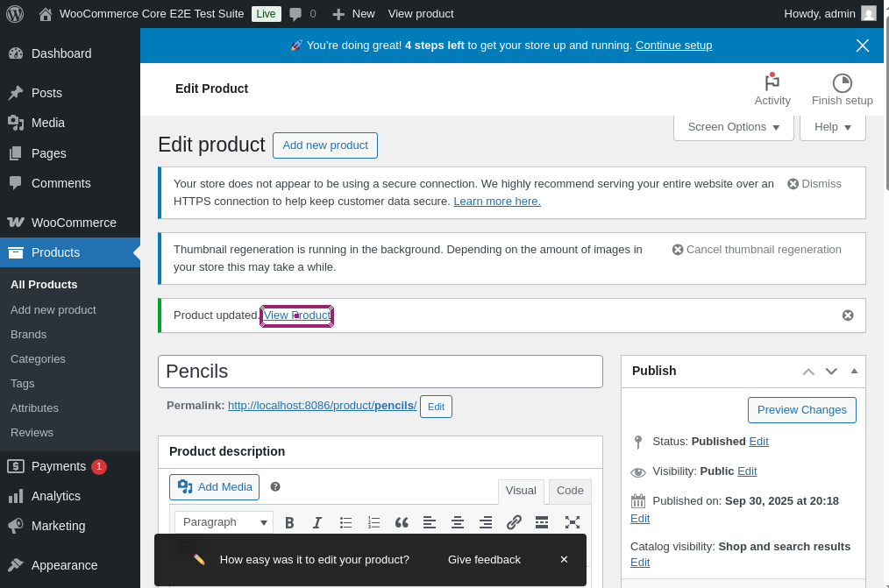The width and height of the screenshot is (889, 588).
Task: Click the Bold formatting icon
Action: pos(289,522)
